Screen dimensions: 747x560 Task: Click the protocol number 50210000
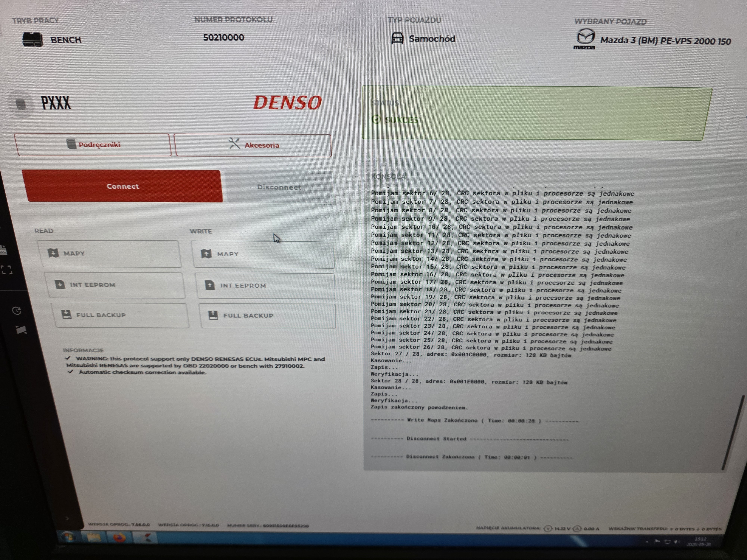pyautogui.click(x=224, y=38)
